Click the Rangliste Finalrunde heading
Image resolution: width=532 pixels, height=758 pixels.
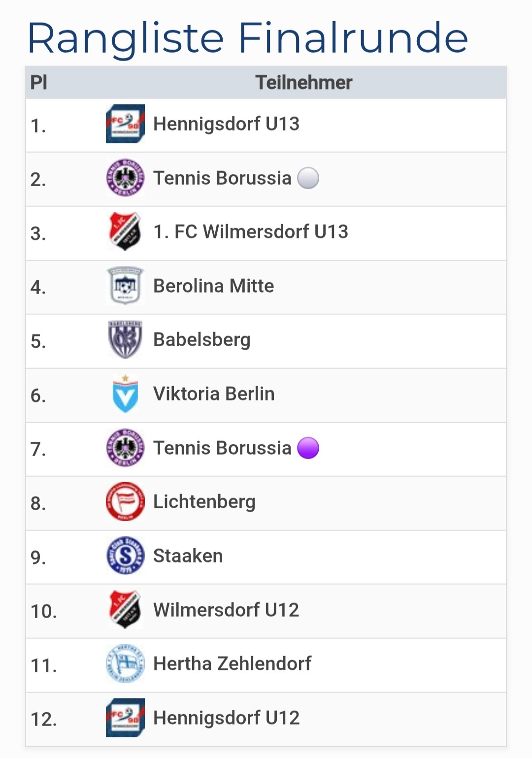[247, 38]
